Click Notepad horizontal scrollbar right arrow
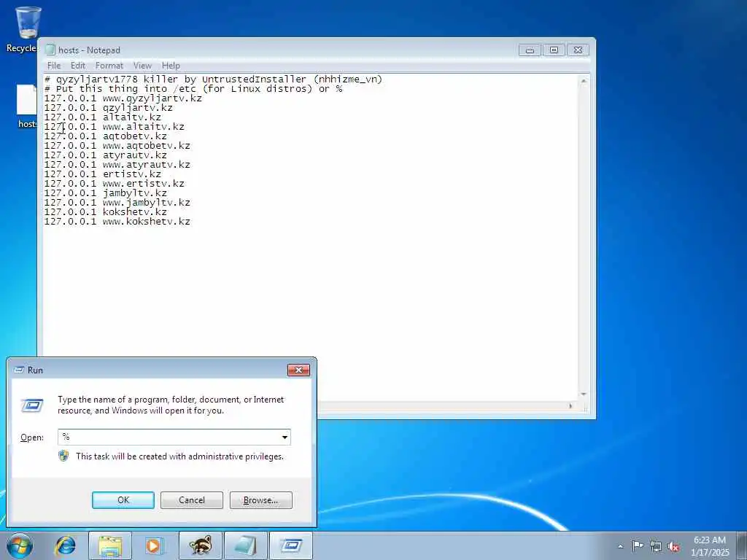This screenshot has height=560, width=747. 570,405
